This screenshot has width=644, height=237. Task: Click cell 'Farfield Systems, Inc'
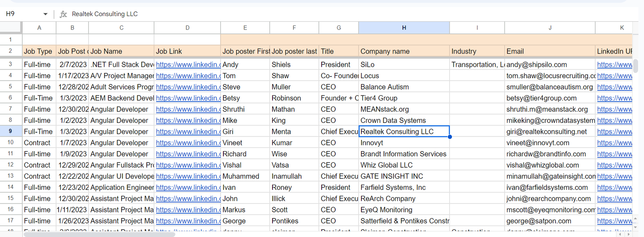404,187
